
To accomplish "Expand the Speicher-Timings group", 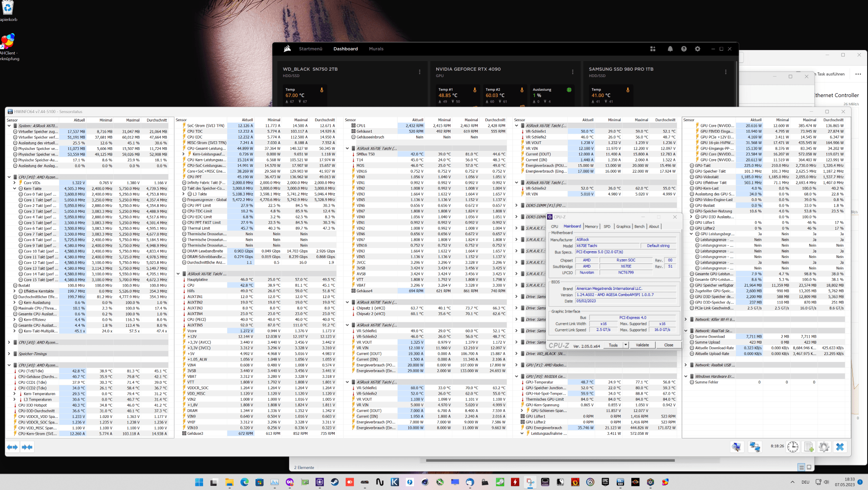I will pos(9,354).
